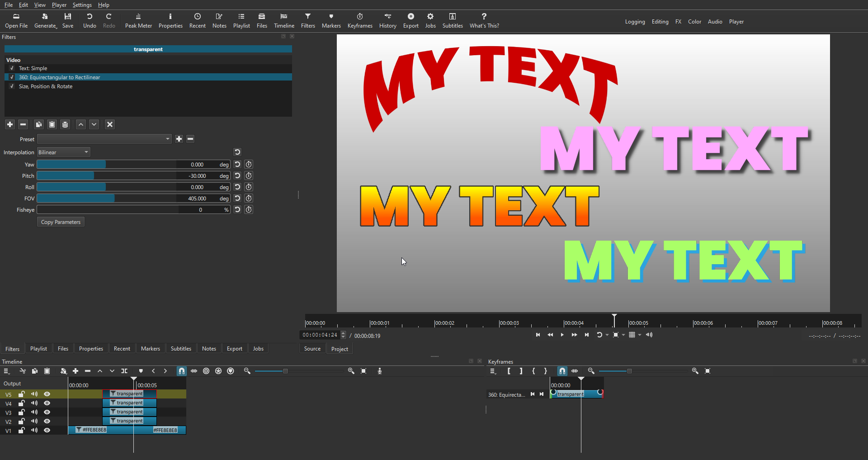Open the player grid options dropdown arrow
Viewport: 868px width, 460px height.
coord(640,335)
